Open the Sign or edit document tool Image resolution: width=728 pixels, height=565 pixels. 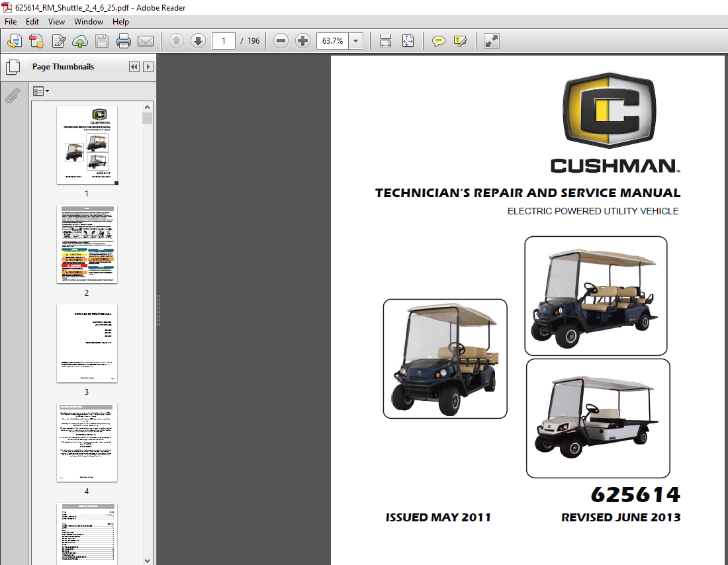coord(58,41)
